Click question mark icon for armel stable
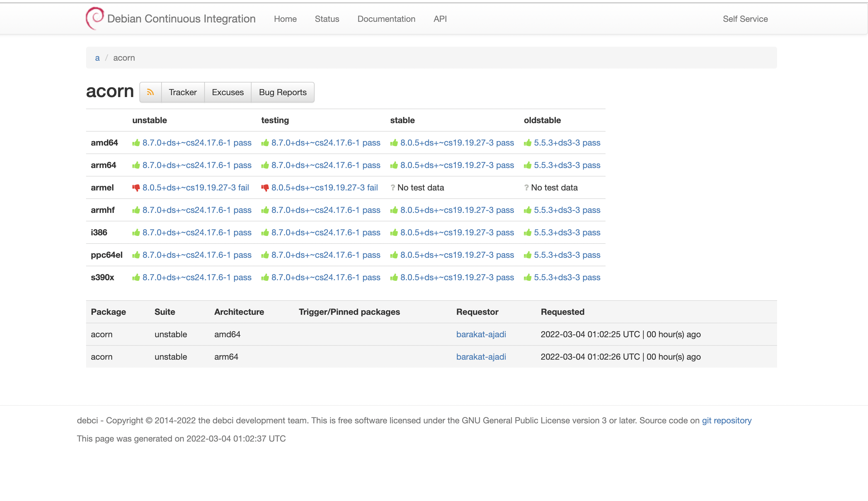 [393, 187]
